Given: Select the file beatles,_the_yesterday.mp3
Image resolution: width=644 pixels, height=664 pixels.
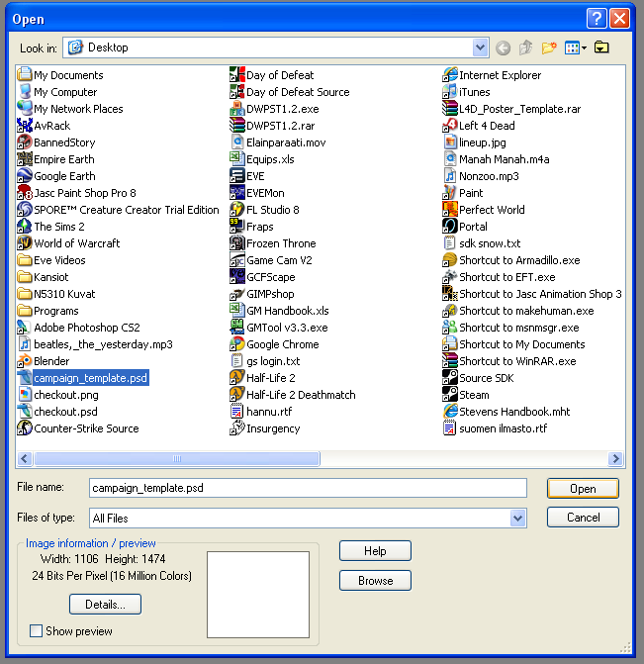Looking at the screenshot, I should coord(95,344).
